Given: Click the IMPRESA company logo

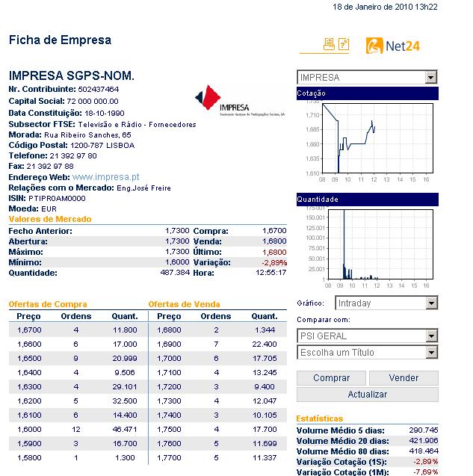Looking at the screenshot, I should [240, 101].
